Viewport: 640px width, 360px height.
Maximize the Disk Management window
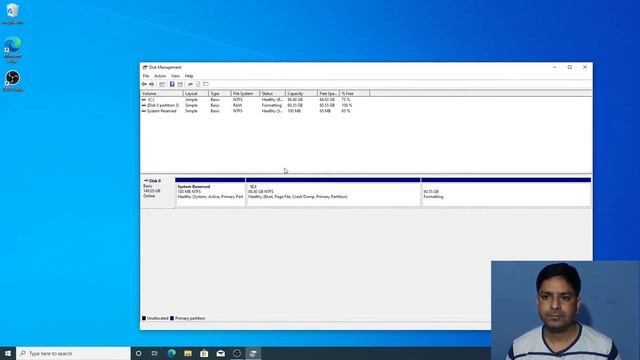[570, 67]
